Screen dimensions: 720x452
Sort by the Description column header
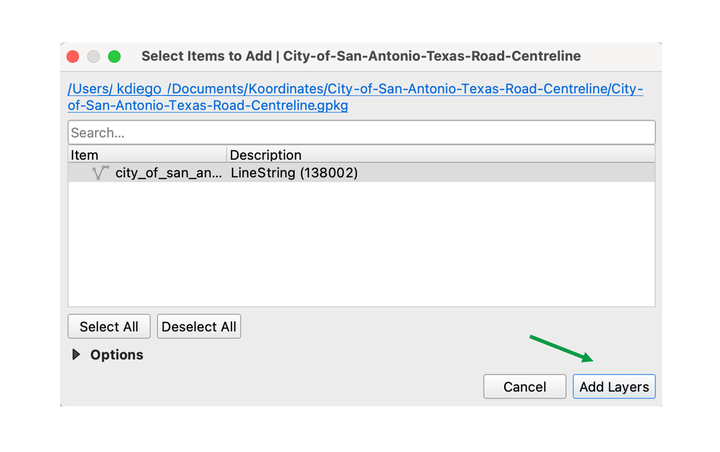point(441,155)
